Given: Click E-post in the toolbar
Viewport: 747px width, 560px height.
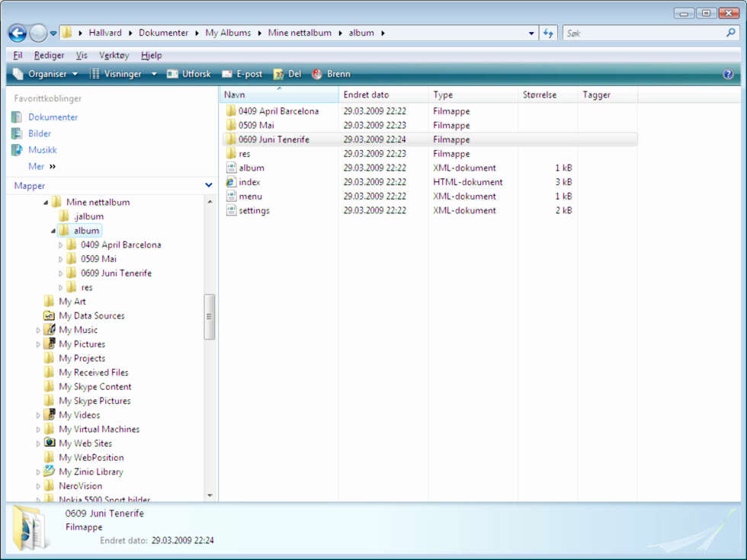Looking at the screenshot, I should coord(242,74).
